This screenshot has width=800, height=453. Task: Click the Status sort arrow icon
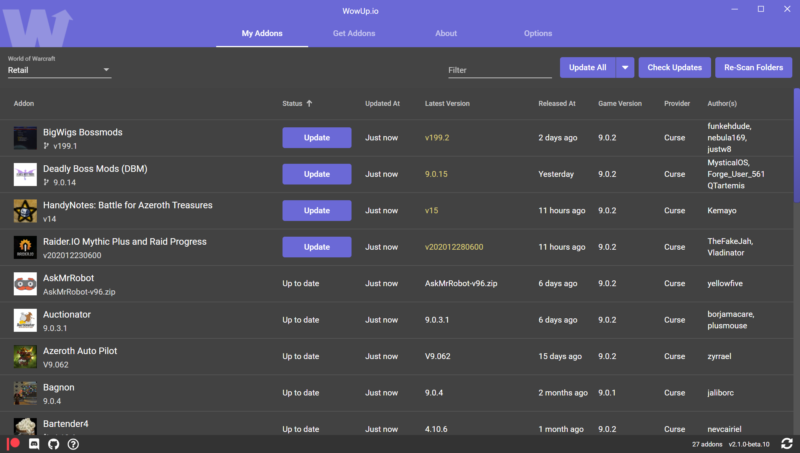pos(309,104)
